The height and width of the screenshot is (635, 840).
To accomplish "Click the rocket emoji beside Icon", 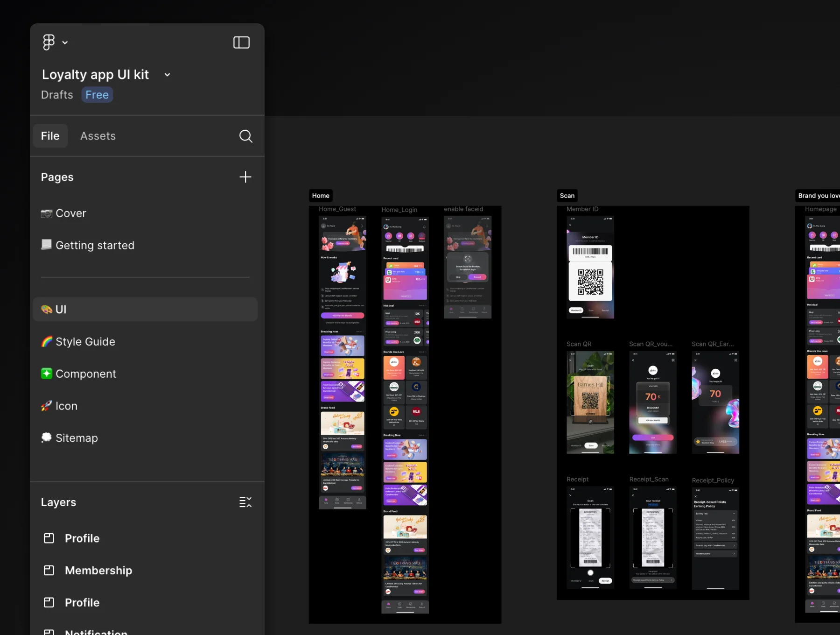I will click(47, 406).
